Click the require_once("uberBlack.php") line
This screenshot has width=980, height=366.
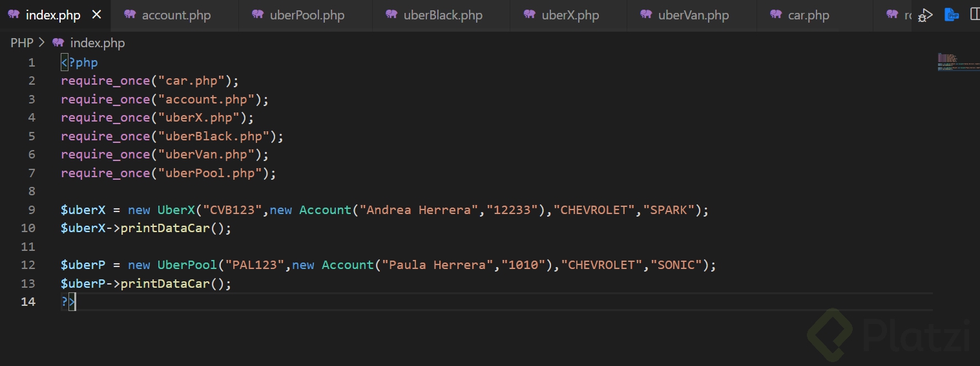coord(172,136)
